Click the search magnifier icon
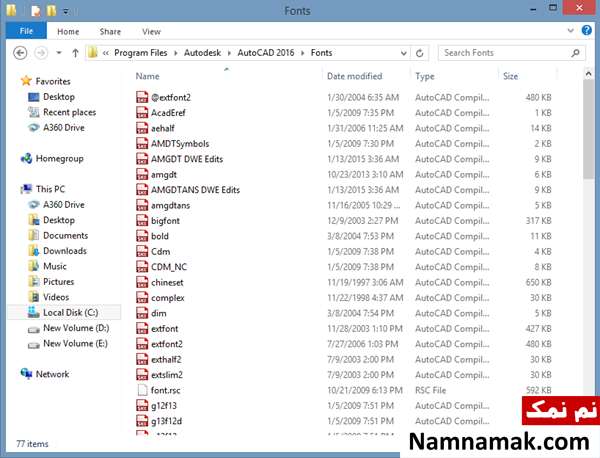The image size is (600, 458). (x=575, y=53)
